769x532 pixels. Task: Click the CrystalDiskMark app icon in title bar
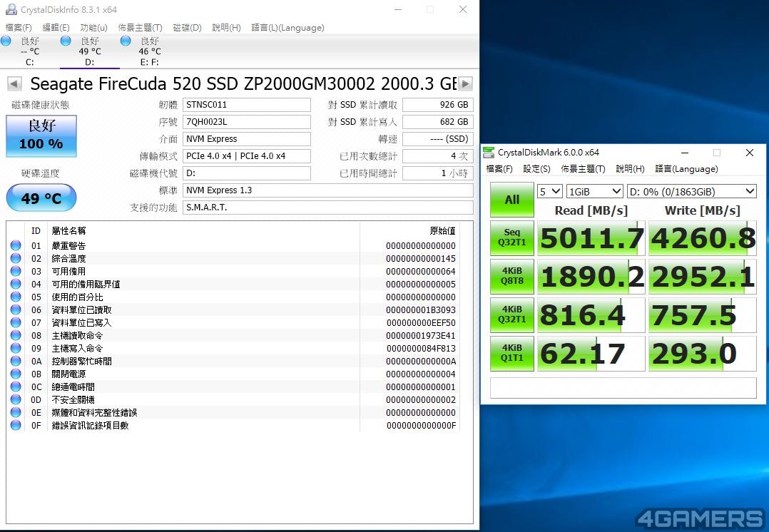489,153
